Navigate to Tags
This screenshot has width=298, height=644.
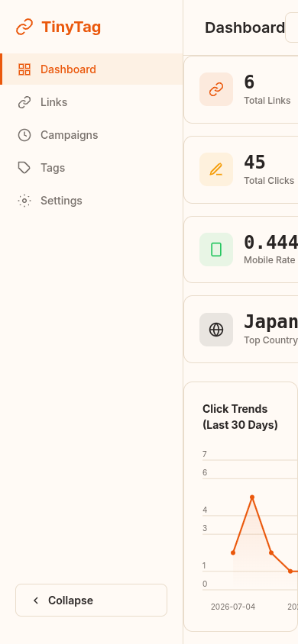91,168
